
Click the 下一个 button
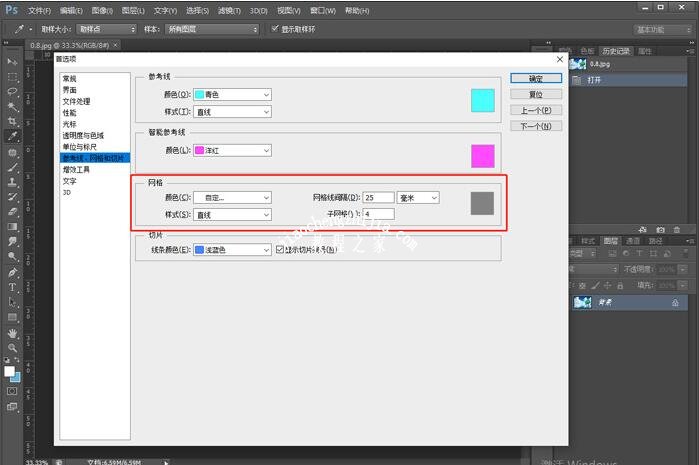(535, 126)
